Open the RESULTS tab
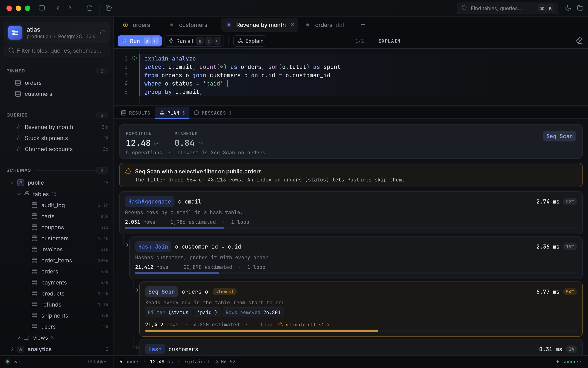This screenshot has height=368, width=588. coord(136,113)
